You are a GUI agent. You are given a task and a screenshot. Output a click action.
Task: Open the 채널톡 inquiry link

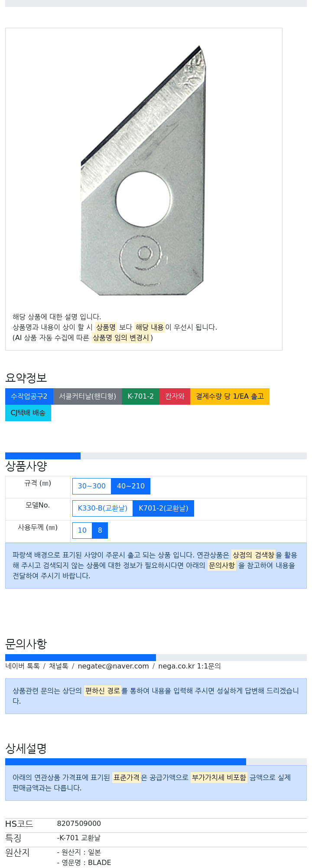coord(58,666)
